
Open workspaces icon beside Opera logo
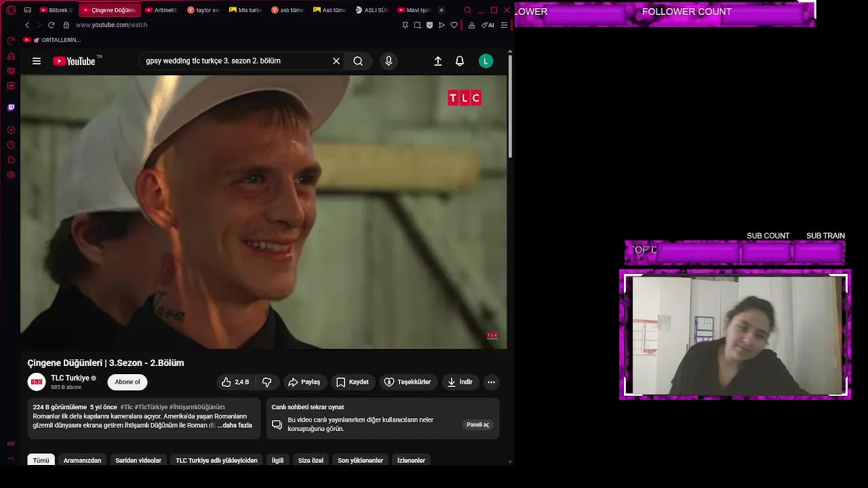(x=27, y=10)
